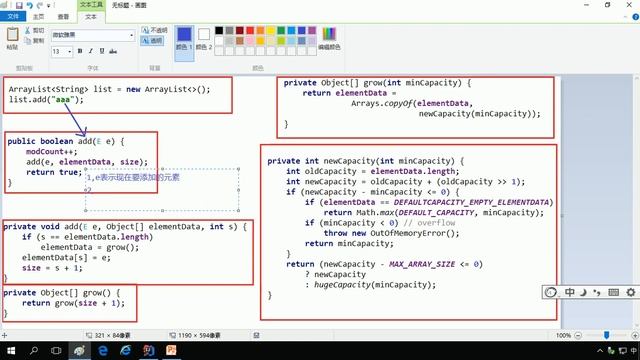Viewport: 640px width, 360px height.
Task: Click the 粘贴 (Paste) clipboard icon
Action: pyautogui.click(x=12, y=35)
